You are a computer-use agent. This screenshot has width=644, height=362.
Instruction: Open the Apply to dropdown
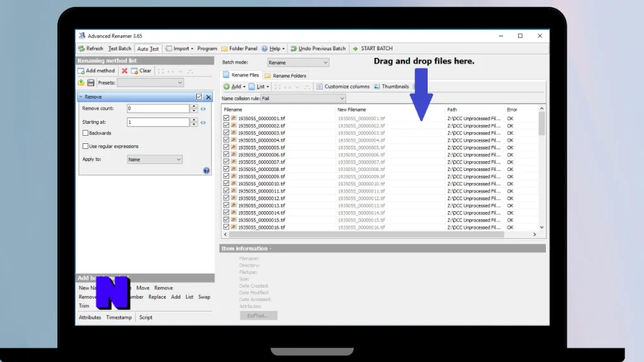[155, 159]
